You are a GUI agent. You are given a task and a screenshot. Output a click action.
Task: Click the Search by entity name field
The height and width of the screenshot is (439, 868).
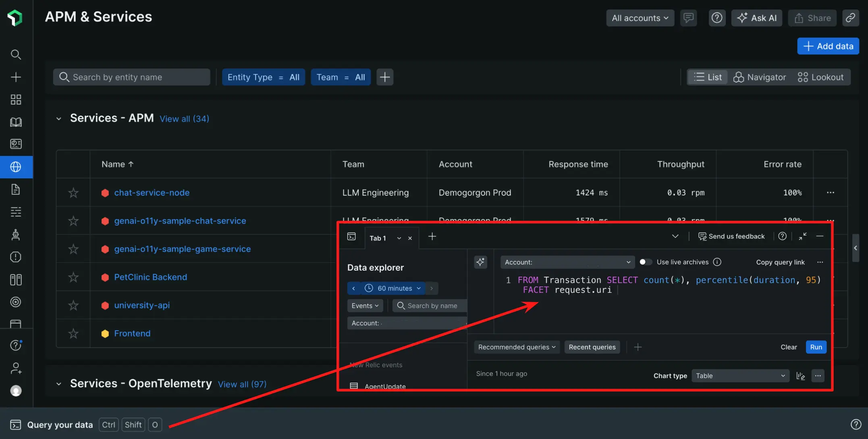(x=131, y=77)
